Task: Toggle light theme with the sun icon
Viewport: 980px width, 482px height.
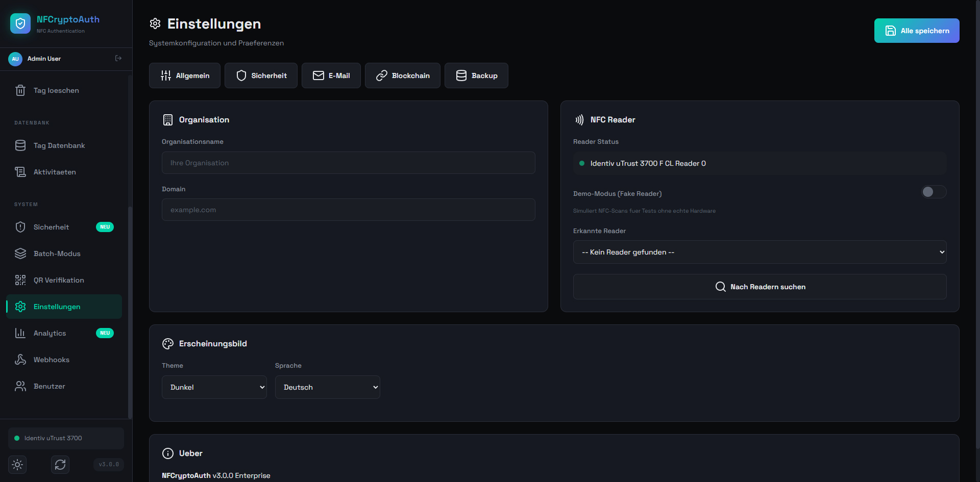Action: click(17, 465)
